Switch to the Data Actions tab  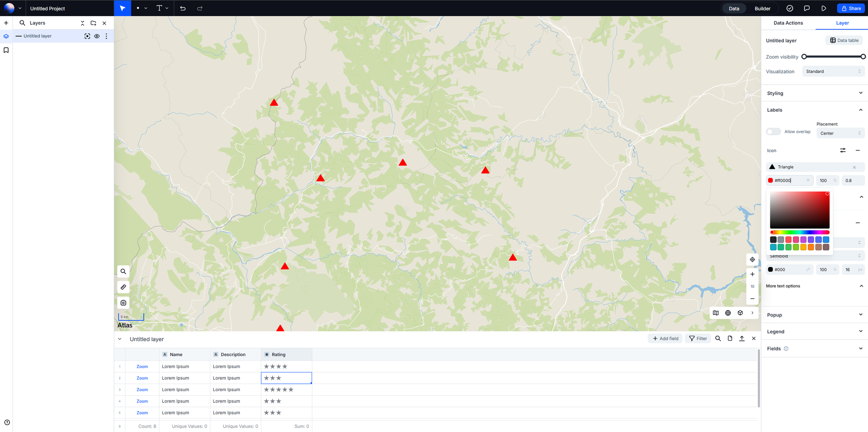(x=788, y=23)
